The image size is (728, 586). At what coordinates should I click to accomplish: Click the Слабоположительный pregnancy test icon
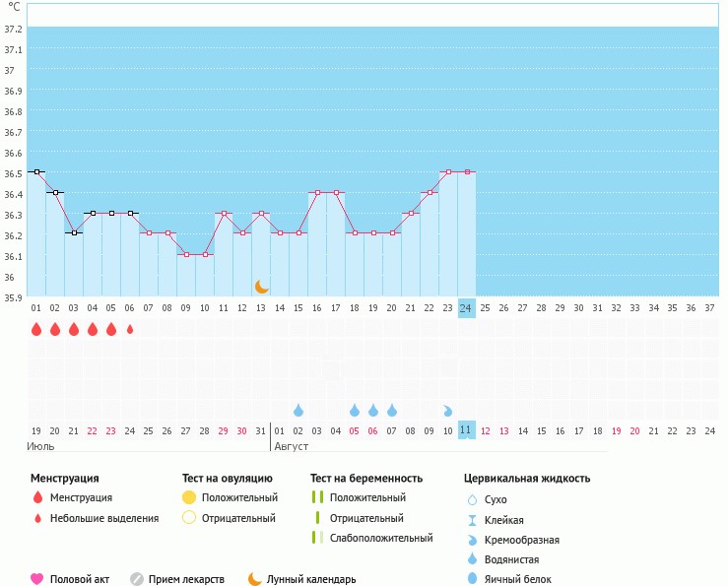pos(316,538)
